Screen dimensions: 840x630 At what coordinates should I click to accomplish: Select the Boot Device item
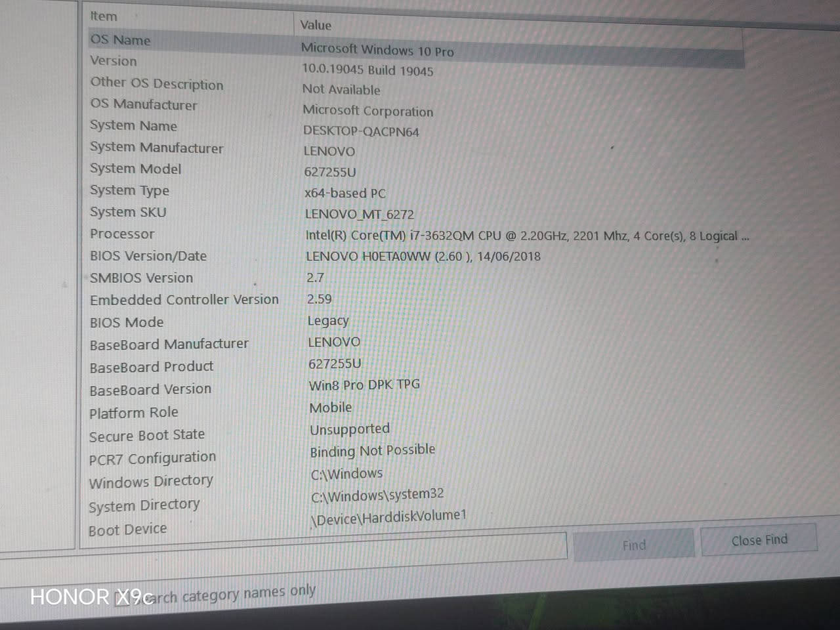click(128, 530)
